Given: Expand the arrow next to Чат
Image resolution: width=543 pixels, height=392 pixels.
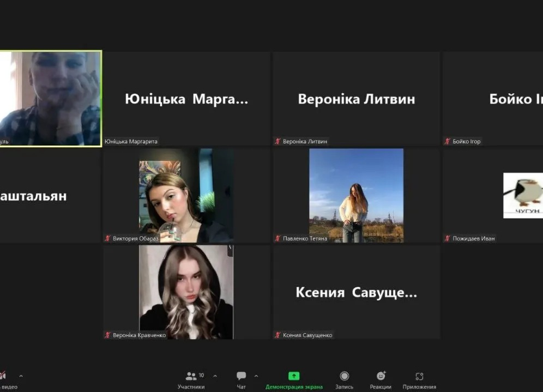Looking at the screenshot, I should [x=256, y=376].
